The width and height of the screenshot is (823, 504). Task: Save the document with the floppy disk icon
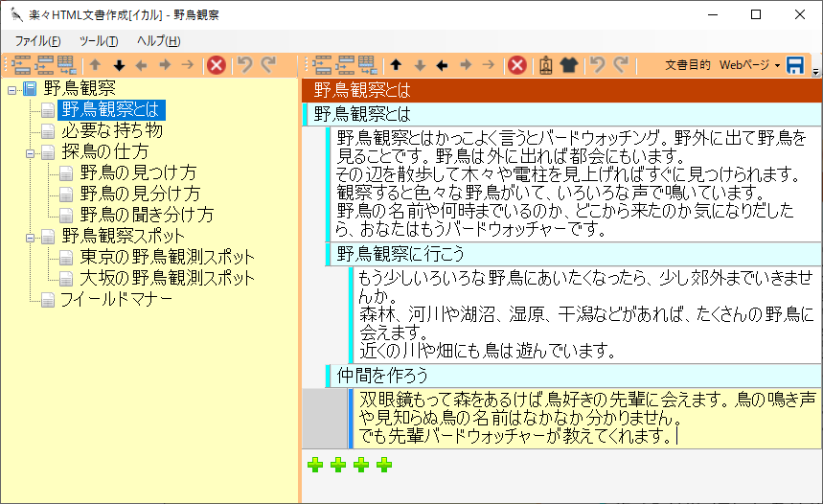click(794, 65)
